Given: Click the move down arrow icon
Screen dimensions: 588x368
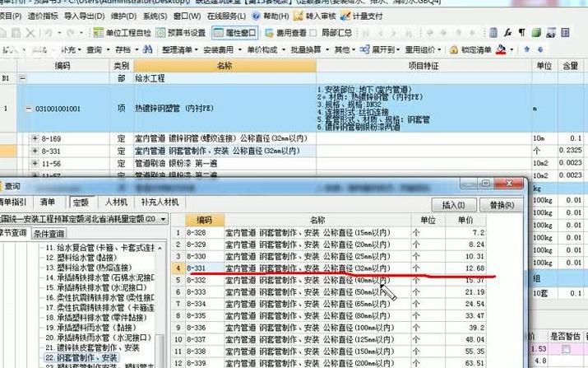Looking at the screenshot, I should point(540,49).
